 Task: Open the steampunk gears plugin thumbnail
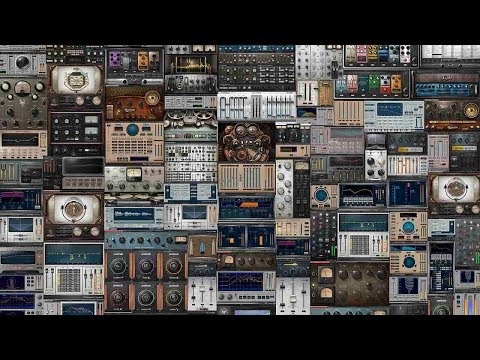[x=246, y=142]
